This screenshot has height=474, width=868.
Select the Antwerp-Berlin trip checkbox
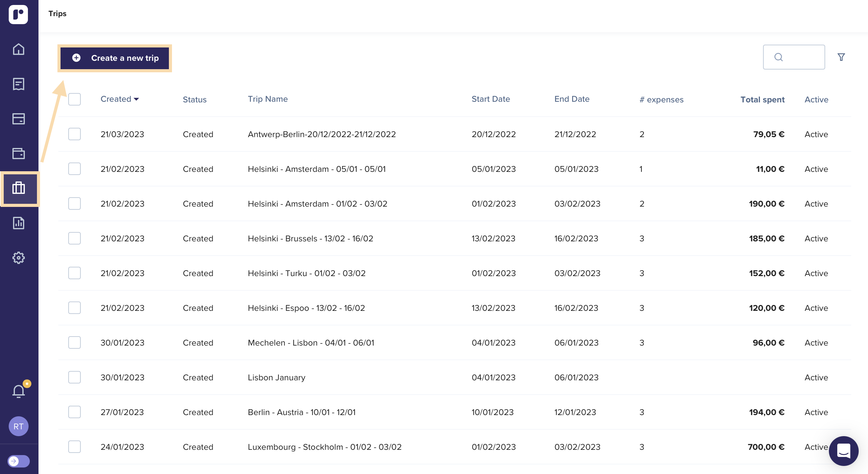(x=75, y=134)
